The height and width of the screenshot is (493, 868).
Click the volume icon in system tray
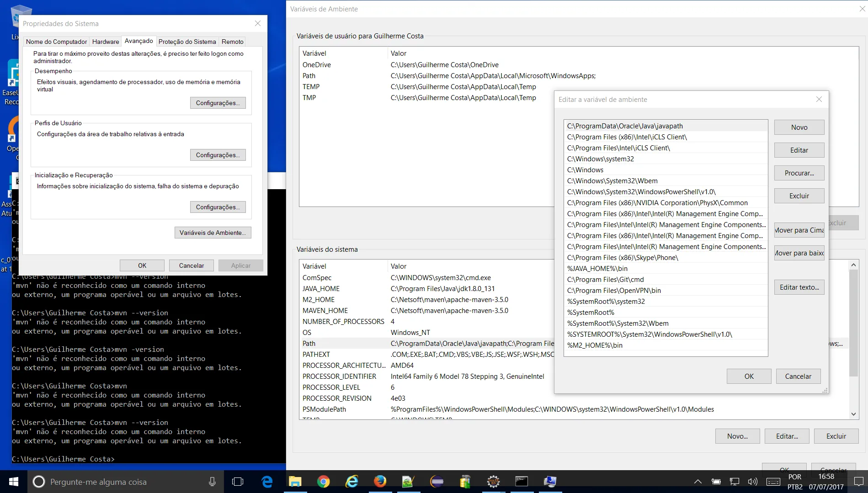tap(752, 482)
